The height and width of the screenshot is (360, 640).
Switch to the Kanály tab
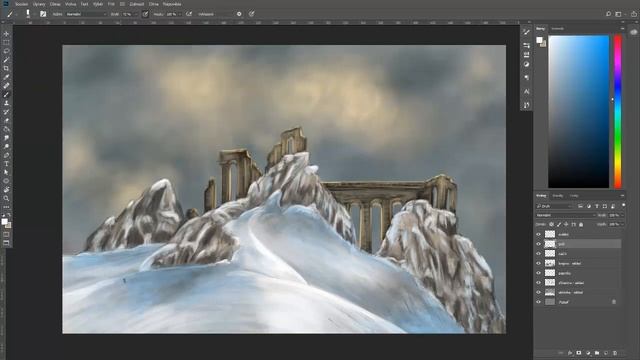pyautogui.click(x=558, y=196)
